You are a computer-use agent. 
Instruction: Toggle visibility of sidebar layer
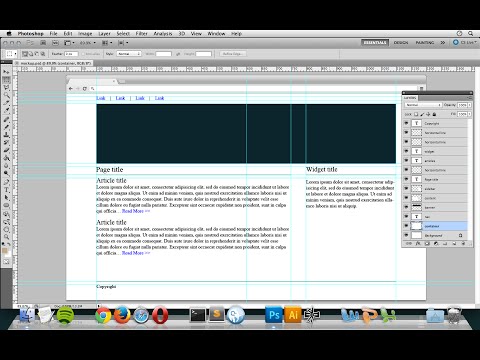tap(406, 188)
